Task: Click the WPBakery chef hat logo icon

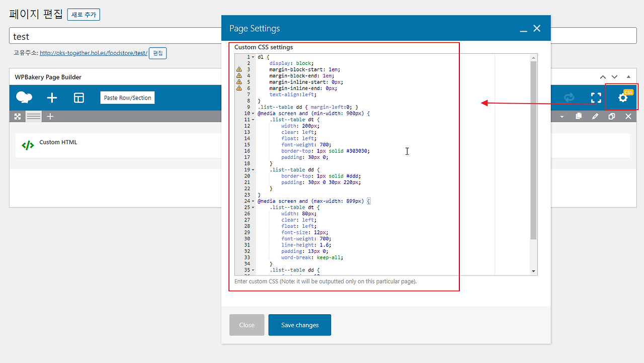Action: click(24, 98)
